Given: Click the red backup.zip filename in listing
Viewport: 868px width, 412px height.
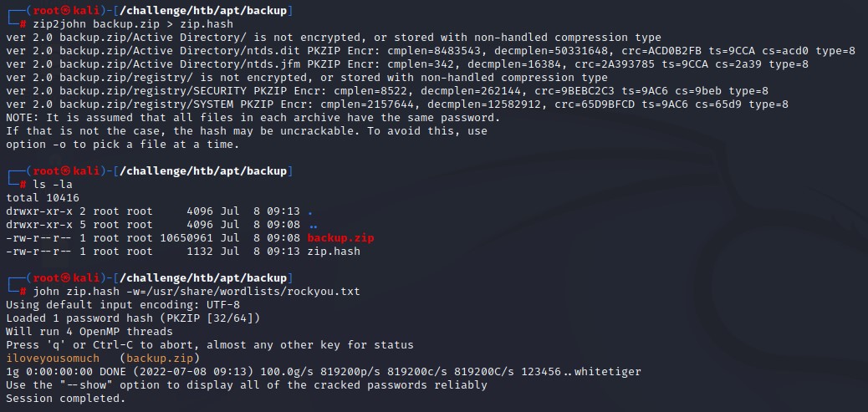Looking at the screenshot, I should pos(340,238).
